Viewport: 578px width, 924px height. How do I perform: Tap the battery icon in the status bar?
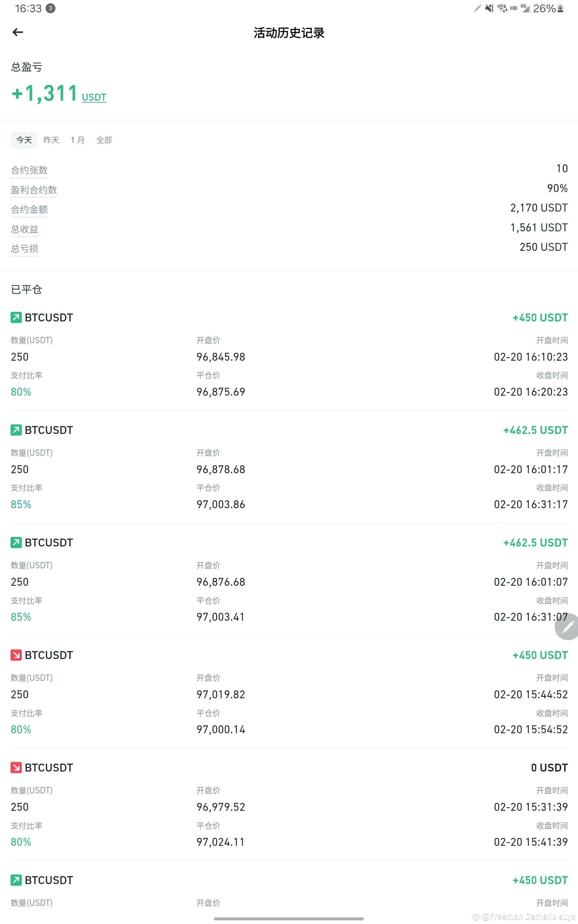[560, 8]
